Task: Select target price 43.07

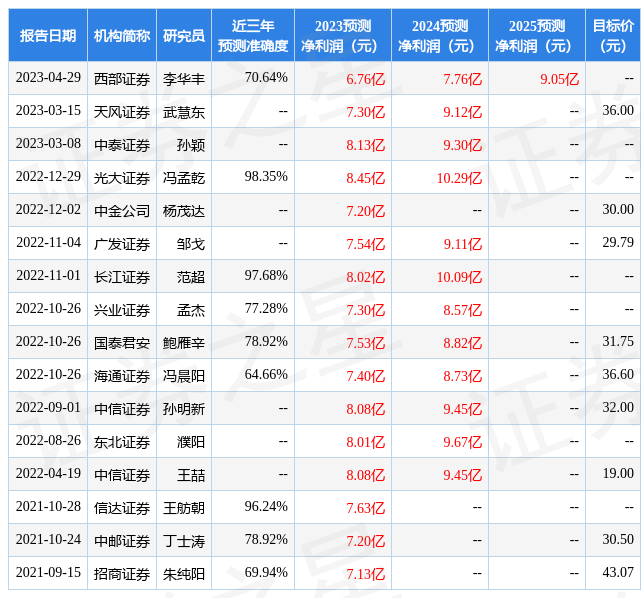Action: (618, 573)
